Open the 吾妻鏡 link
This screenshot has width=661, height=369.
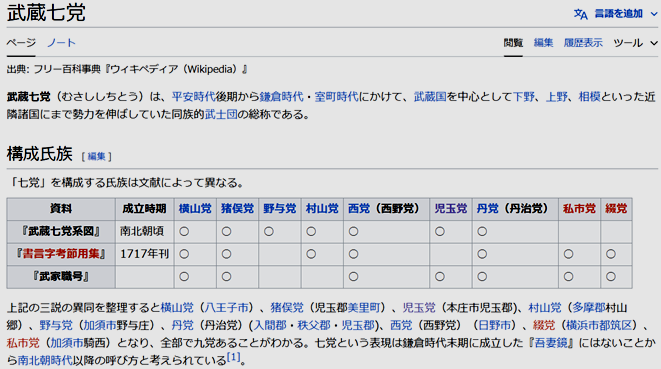pyautogui.click(x=551, y=343)
